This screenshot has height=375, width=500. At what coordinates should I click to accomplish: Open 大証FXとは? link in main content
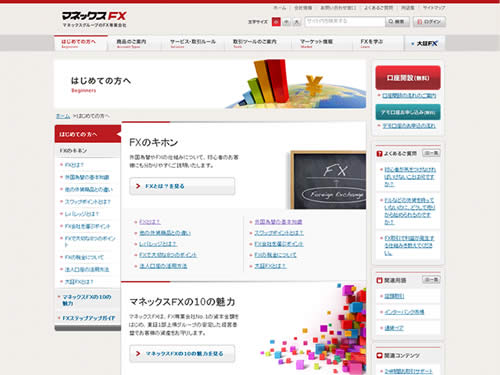pyautogui.click(x=270, y=266)
